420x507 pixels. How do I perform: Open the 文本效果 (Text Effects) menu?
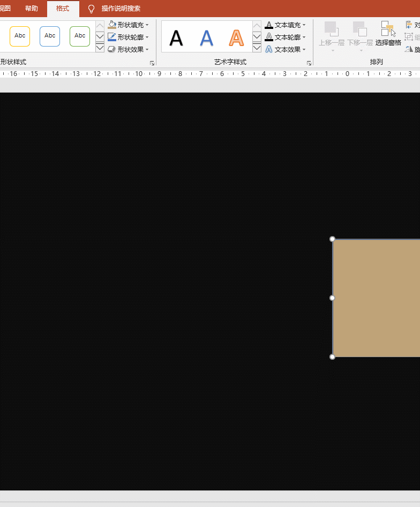point(286,49)
